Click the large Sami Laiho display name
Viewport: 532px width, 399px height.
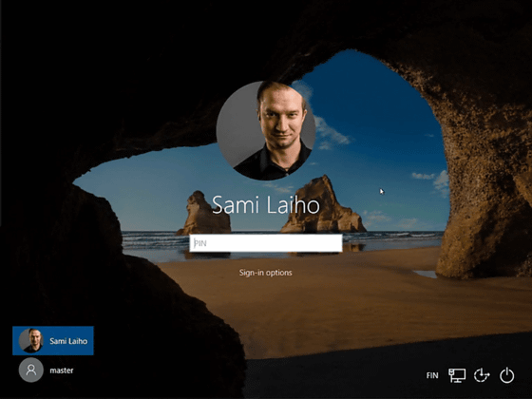[266, 205]
